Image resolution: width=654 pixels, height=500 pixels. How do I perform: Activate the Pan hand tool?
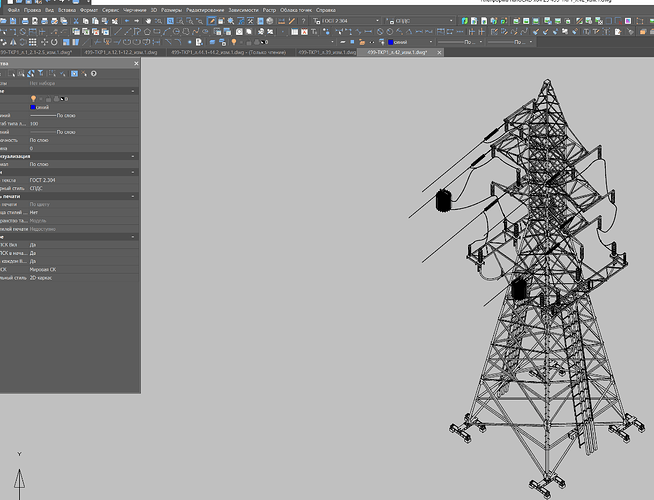click(148, 21)
